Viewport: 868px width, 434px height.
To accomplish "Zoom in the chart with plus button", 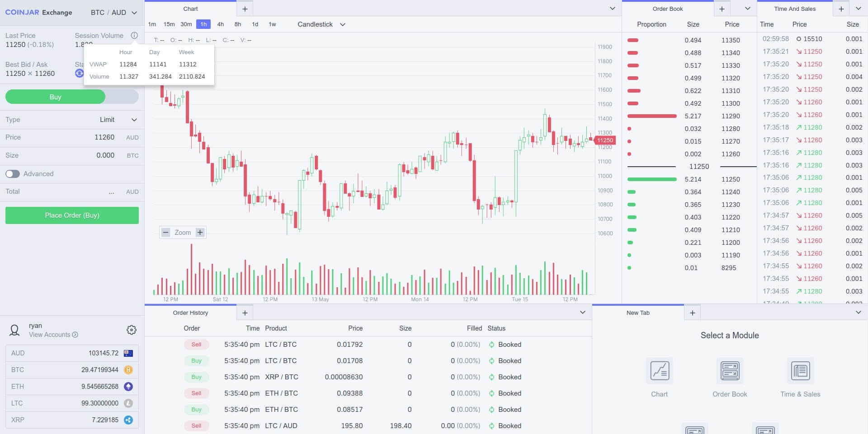I will (200, 233).
